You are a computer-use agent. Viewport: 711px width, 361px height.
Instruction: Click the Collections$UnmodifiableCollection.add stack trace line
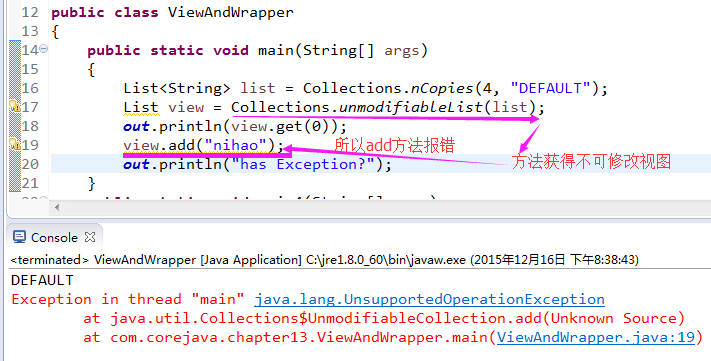(x=384, y=318)
